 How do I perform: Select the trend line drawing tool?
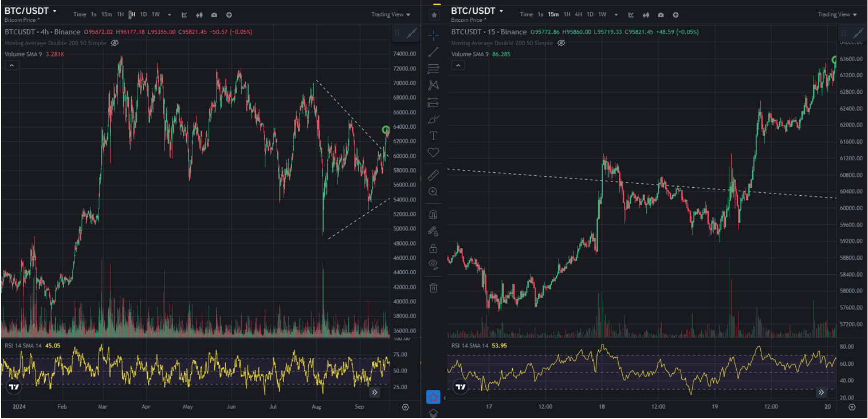433,52
